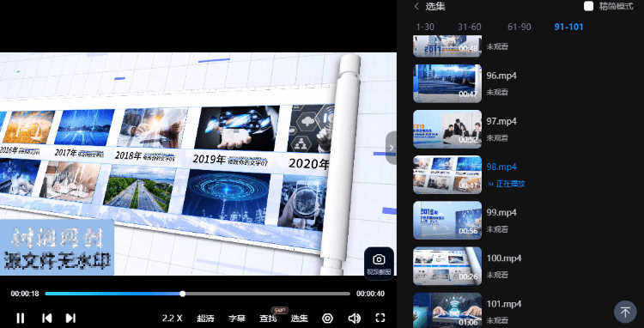Skip to the previous video
644x328 pixels.
(x=47, y=318)
